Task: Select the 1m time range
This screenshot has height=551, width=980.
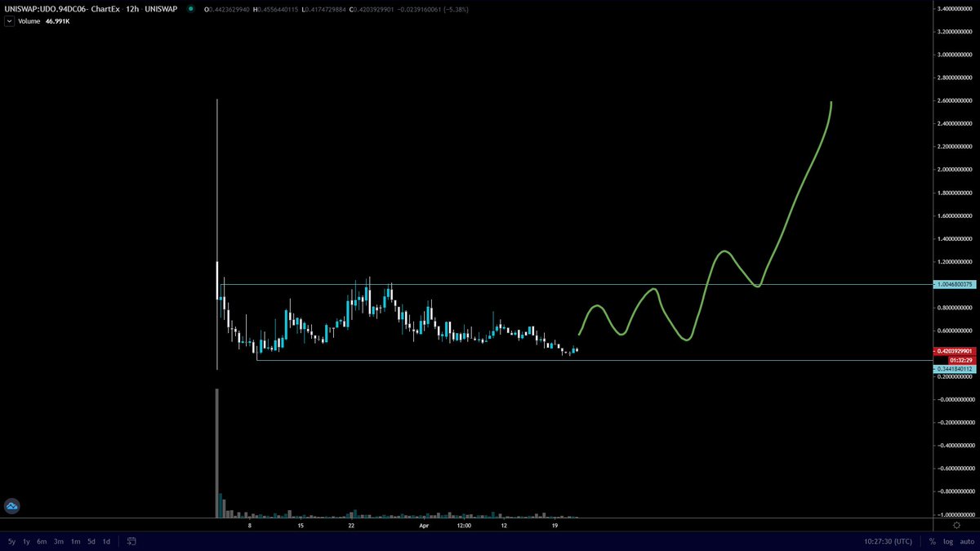Action: click(75, 541)
